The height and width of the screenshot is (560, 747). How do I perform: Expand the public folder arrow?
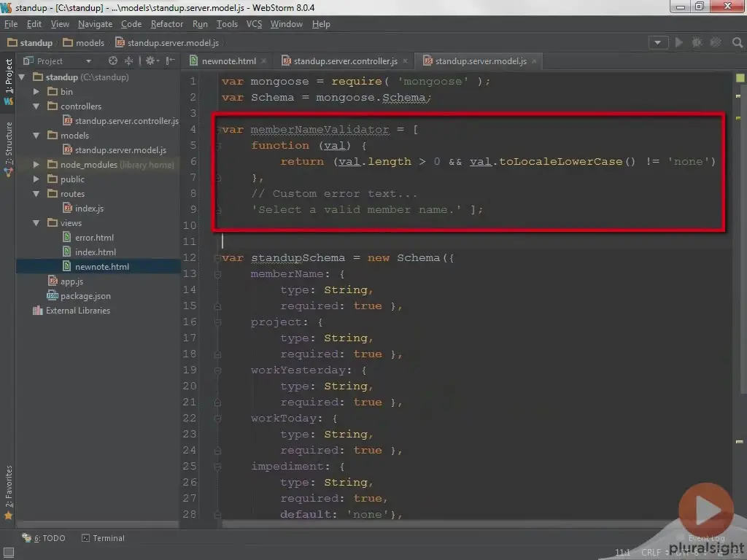[36, 179]
